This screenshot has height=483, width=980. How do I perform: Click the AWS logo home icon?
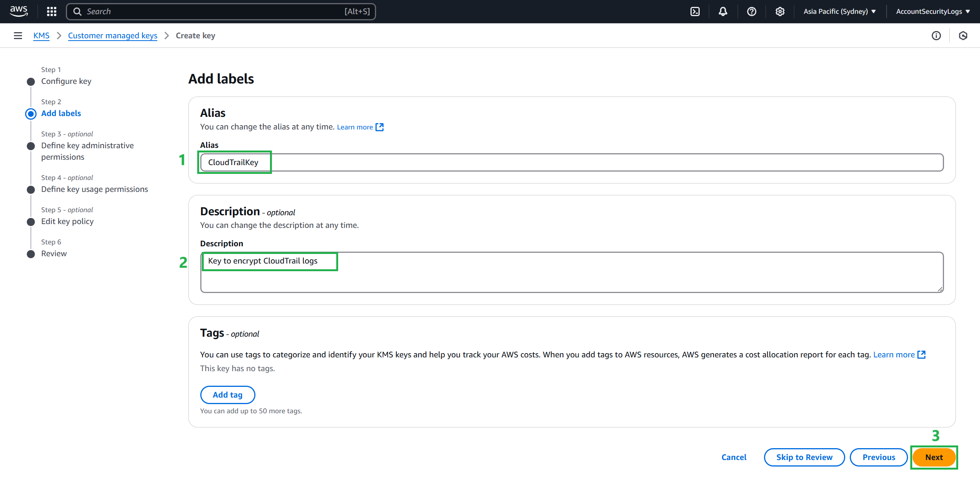pos(18,11)
